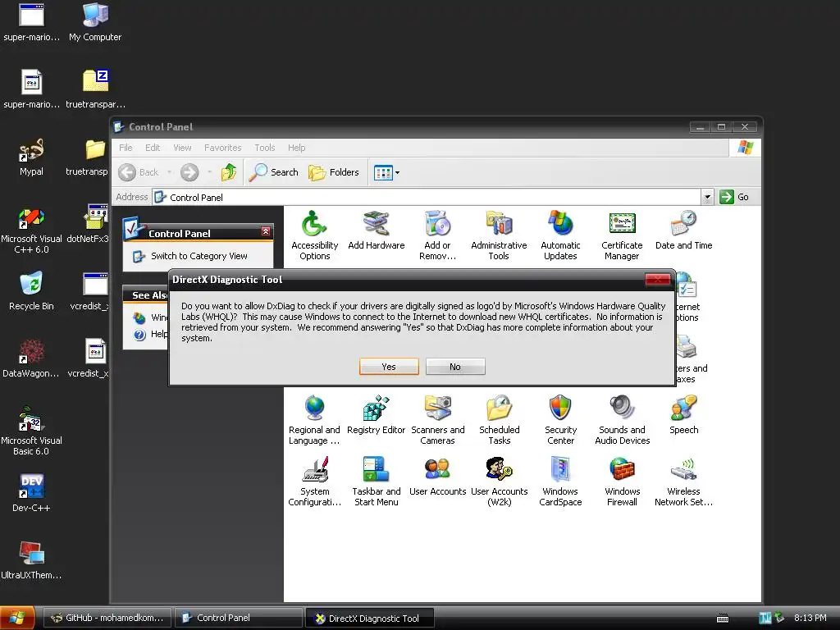Open Sounds and Audio Devices icon
This screenshot has width=840, height=630.
(622, 420)
